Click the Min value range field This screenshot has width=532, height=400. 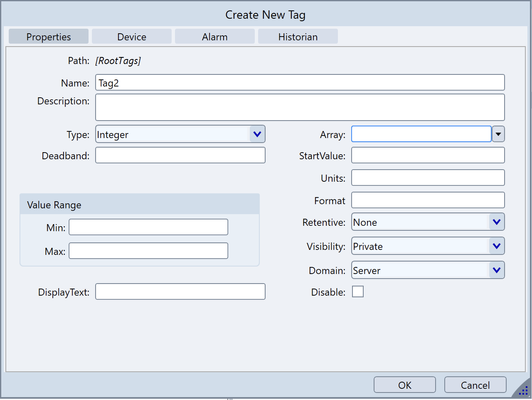pos(148,227)
